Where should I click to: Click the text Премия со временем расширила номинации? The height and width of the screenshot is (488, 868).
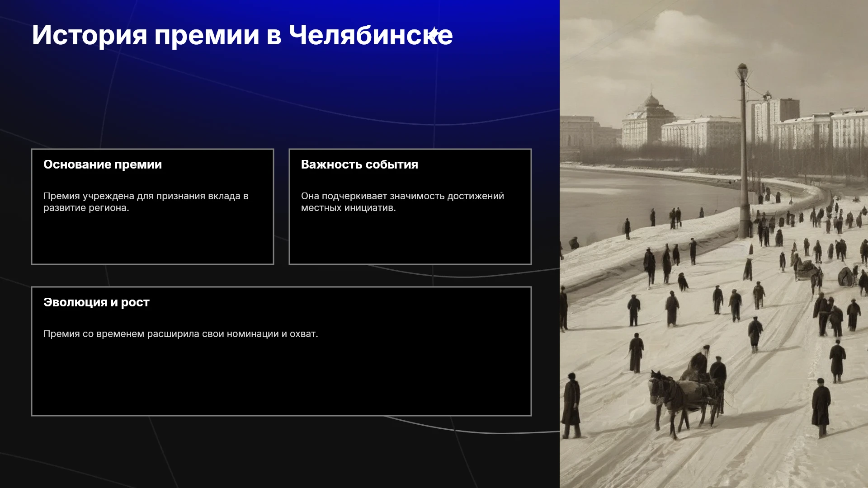click(181, 334)
